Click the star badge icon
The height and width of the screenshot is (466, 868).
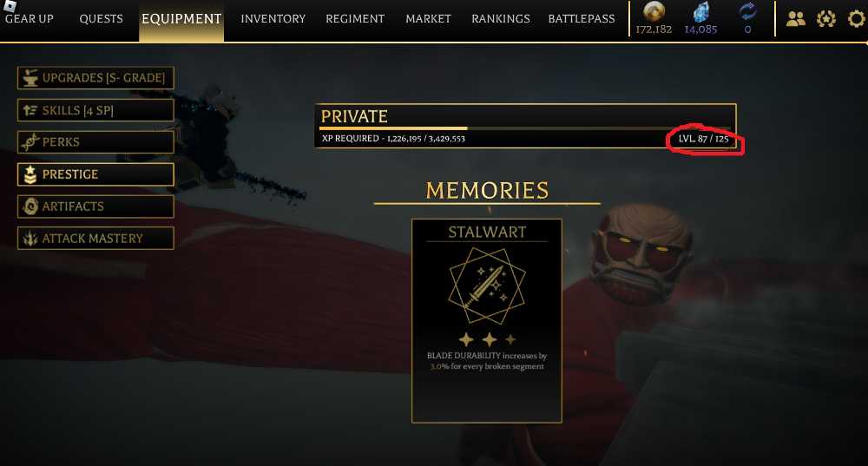coord(826,19)
